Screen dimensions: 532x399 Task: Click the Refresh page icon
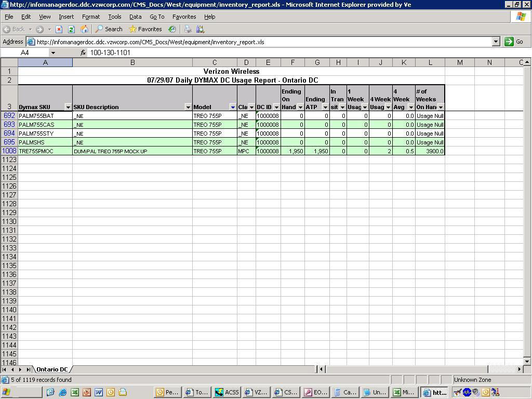coord(71,30)
